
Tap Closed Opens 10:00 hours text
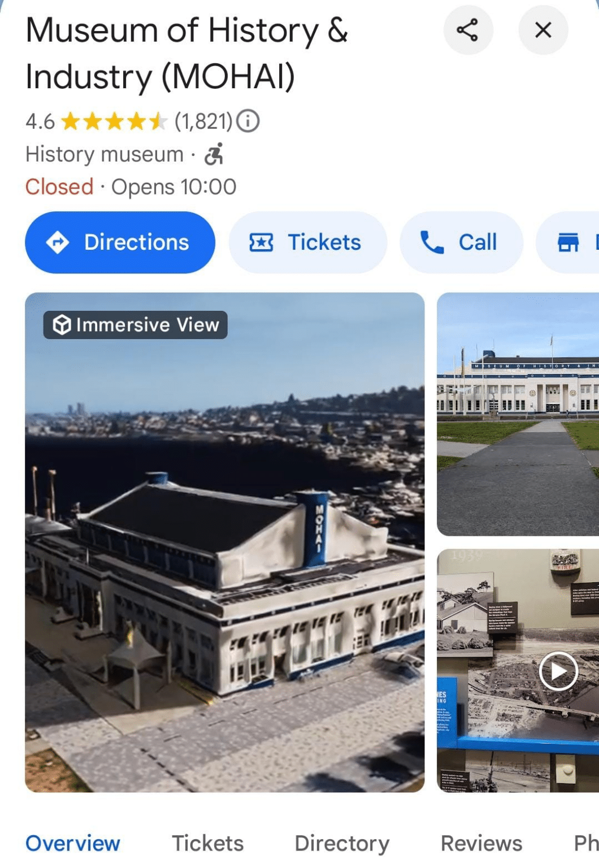point(131,186)
